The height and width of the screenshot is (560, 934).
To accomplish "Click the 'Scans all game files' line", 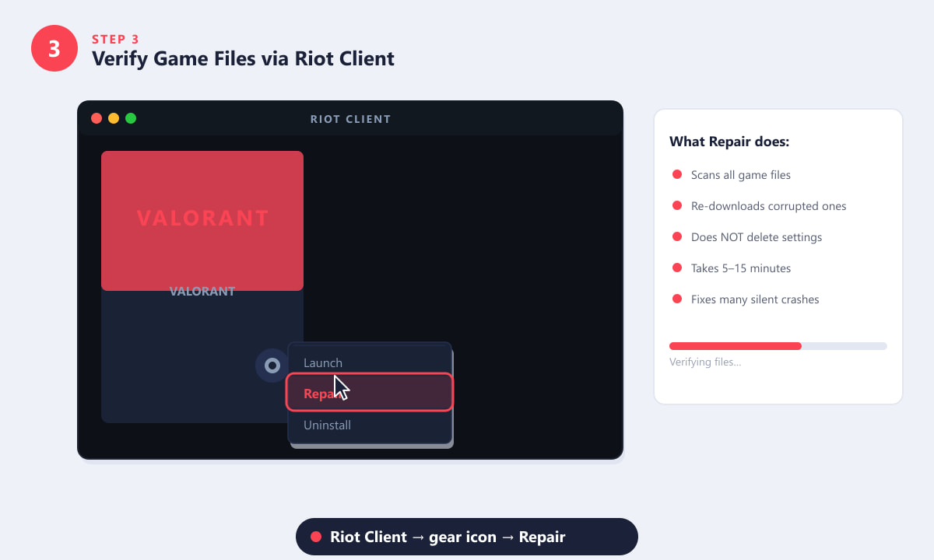I will point(741,175).
